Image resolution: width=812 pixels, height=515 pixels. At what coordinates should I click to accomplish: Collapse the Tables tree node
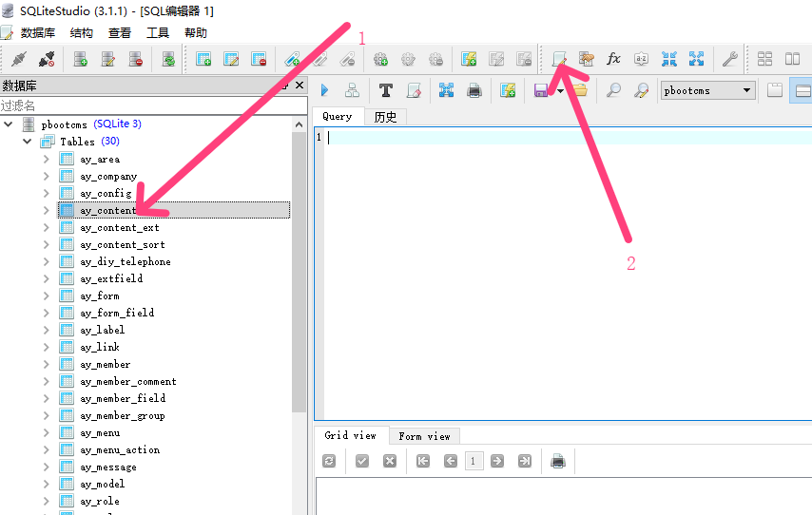[28, 142]
